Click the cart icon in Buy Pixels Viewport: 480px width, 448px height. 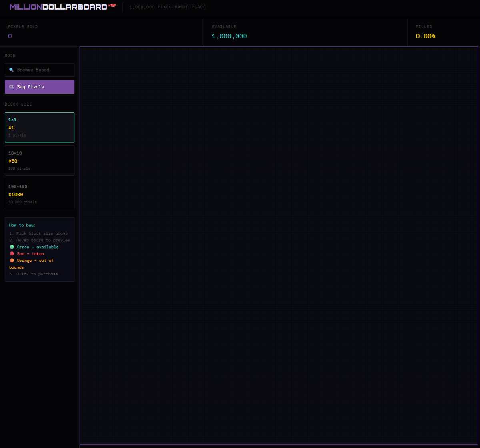[11, 87]
